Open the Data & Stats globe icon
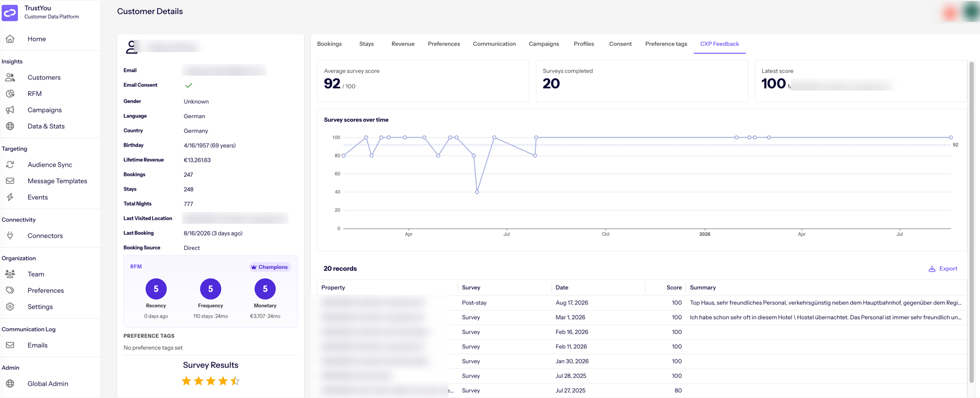The image size is (980, 398). [10, 126]
